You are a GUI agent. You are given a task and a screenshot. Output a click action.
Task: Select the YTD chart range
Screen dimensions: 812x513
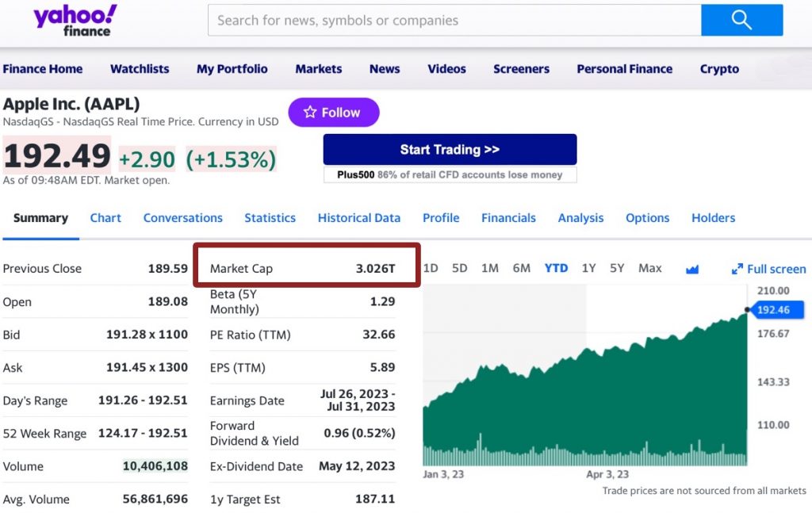tap(556, 268)
